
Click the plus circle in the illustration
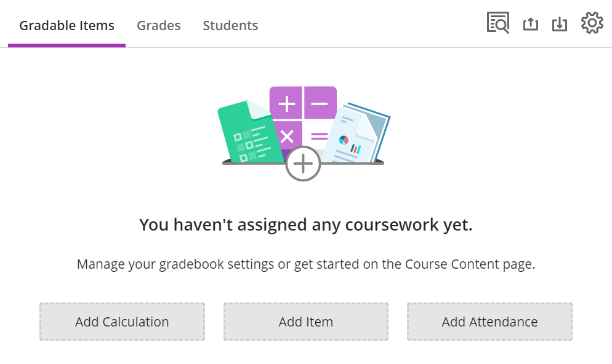click(x=302, y=164)
